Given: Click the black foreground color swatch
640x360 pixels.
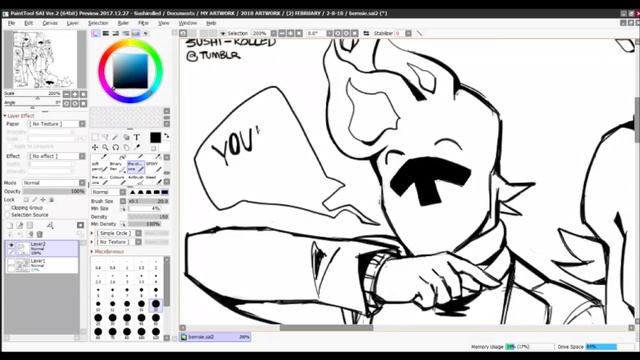Looking at the screenshot, I should click(155, 138).
